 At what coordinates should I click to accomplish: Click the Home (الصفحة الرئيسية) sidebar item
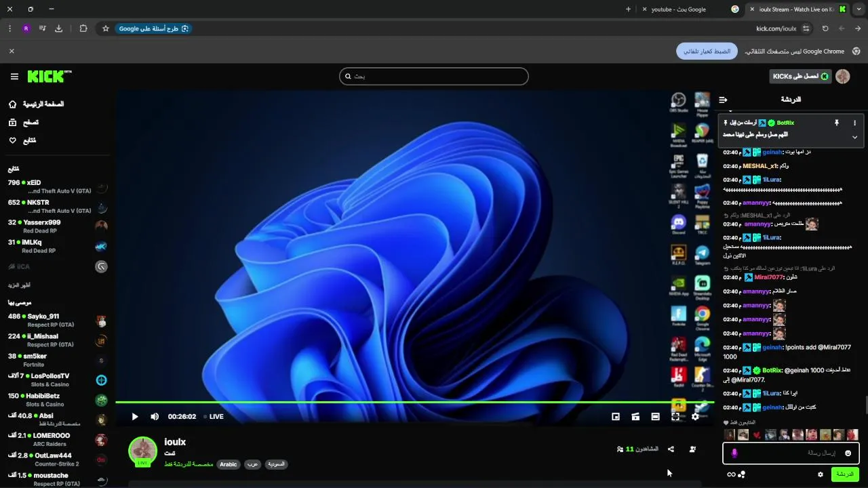coord(37,104)
